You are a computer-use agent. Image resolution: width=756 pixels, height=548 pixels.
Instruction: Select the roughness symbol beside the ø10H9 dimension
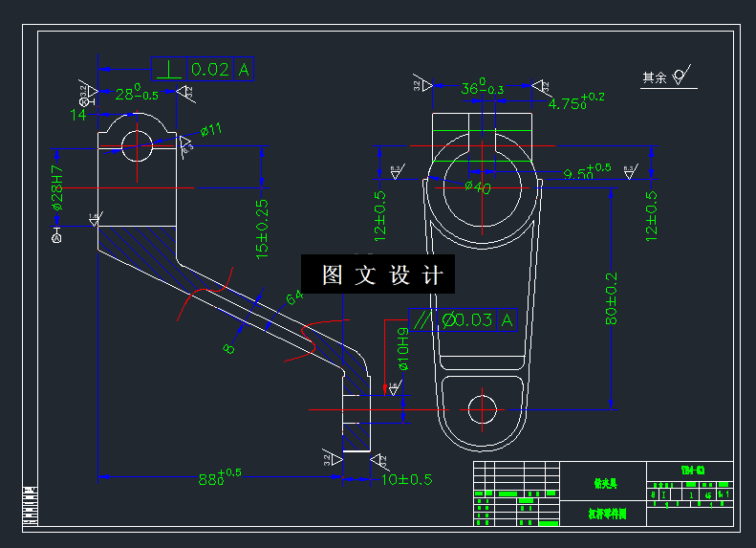(395, 387)
